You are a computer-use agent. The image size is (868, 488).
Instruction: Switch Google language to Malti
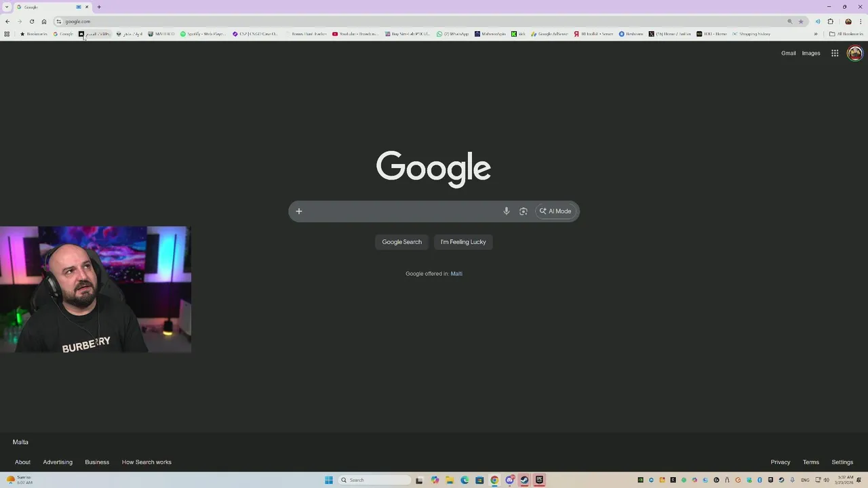click(x=456, y=274)
